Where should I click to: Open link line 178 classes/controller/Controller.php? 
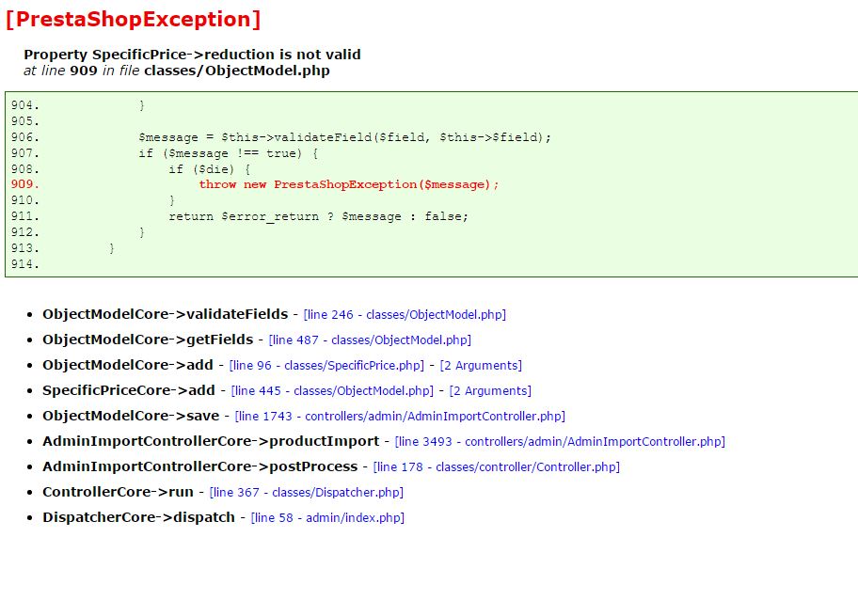(x=497, y=467)
